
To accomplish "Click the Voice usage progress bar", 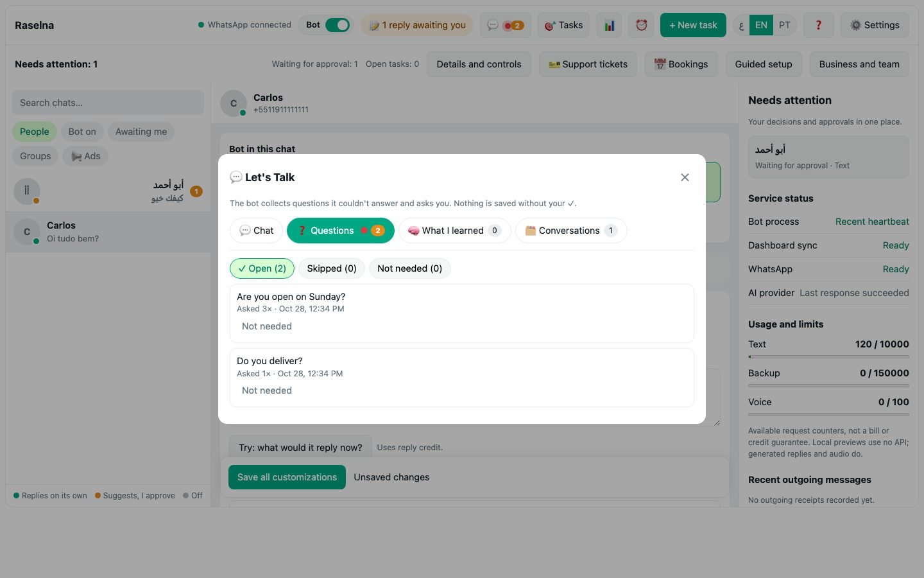I will coord(828,414).
